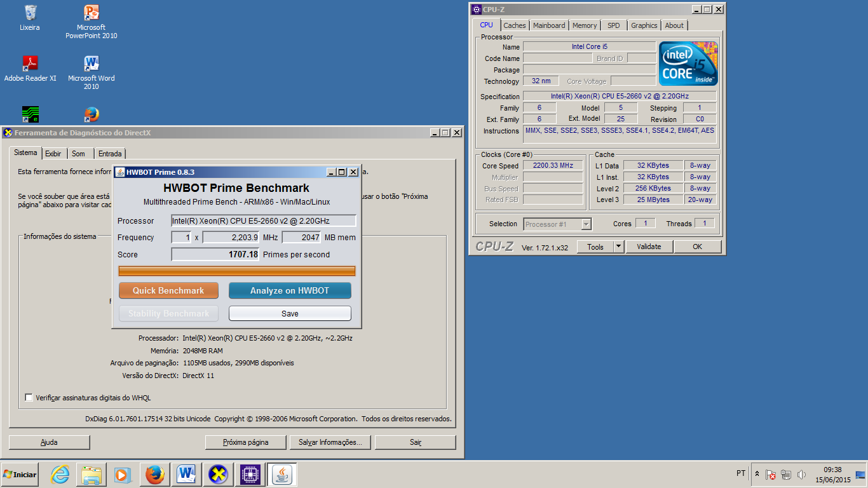
Task: Switch to CPU-Z taskbar button
Action: [x=250, y=475]
